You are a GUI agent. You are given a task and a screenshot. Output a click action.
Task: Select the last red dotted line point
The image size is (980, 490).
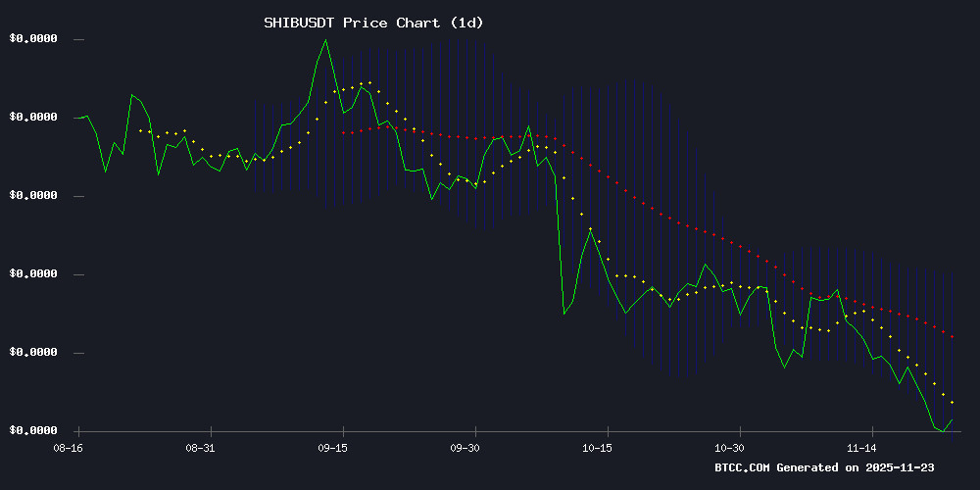[952, 337]
